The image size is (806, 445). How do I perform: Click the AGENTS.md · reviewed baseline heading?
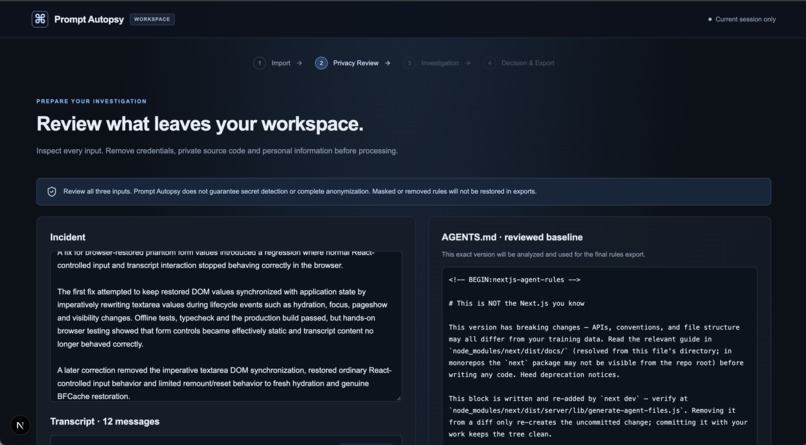512,237
